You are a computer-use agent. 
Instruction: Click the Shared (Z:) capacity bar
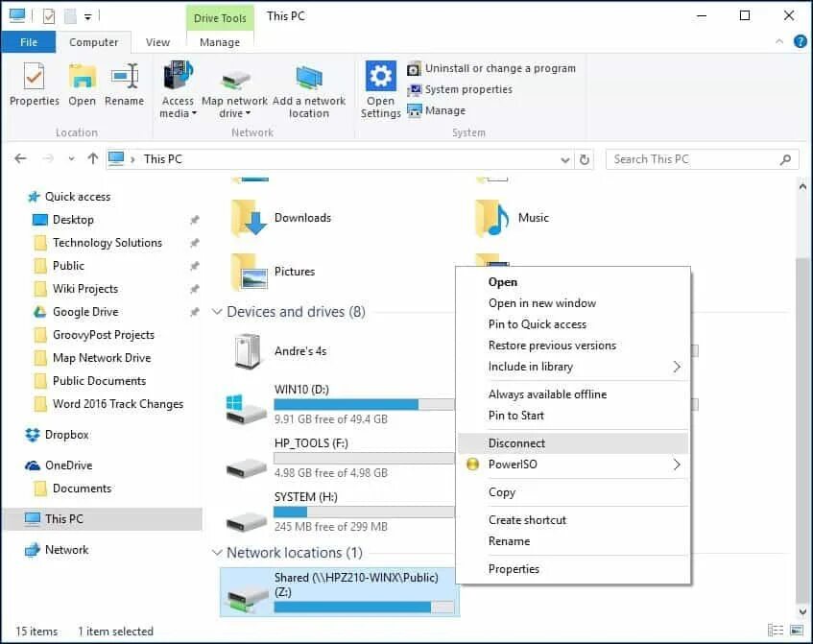click(x=364, y=607)
